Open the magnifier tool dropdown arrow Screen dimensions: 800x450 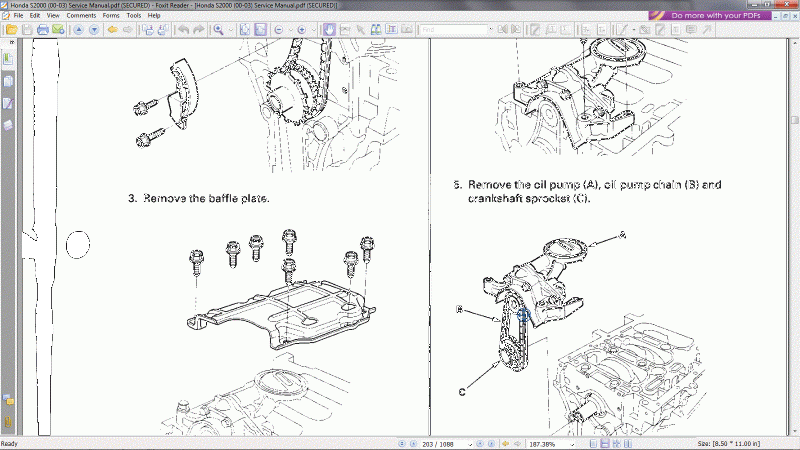point(230,30)
